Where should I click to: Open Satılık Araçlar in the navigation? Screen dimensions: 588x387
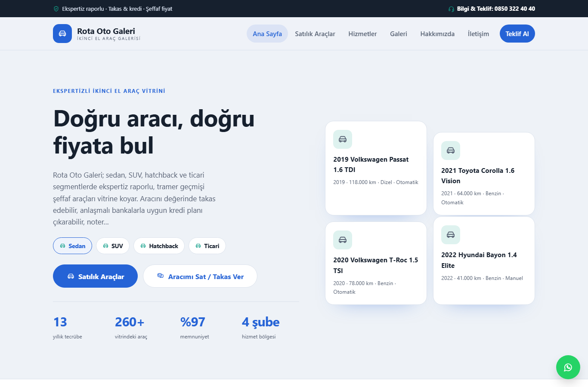coord(315,34)
